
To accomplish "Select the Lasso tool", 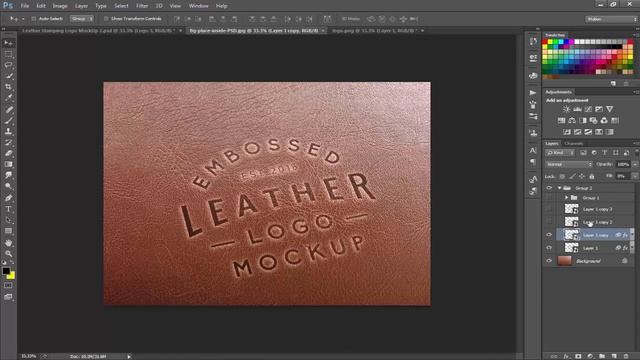I will pyautogui.click(x=8, y=65).
